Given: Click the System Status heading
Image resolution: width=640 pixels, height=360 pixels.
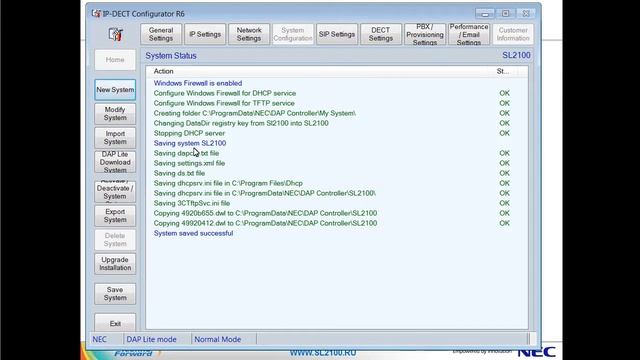Looking at the screenshot, I should [x=171, y=56].
